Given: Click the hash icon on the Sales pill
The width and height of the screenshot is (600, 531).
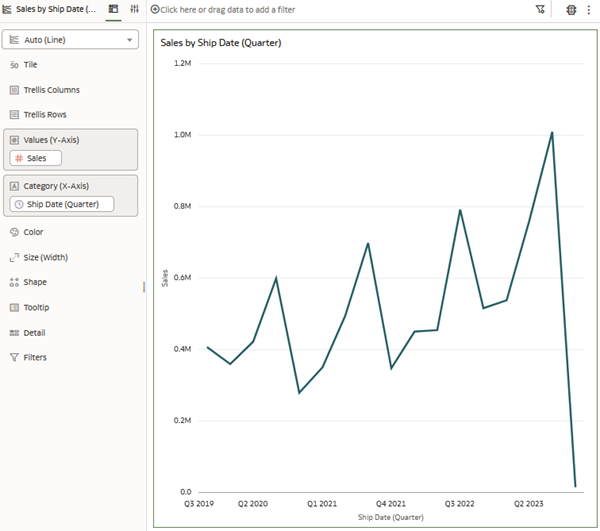Looking at the screenshot, I should pos(19,158).
